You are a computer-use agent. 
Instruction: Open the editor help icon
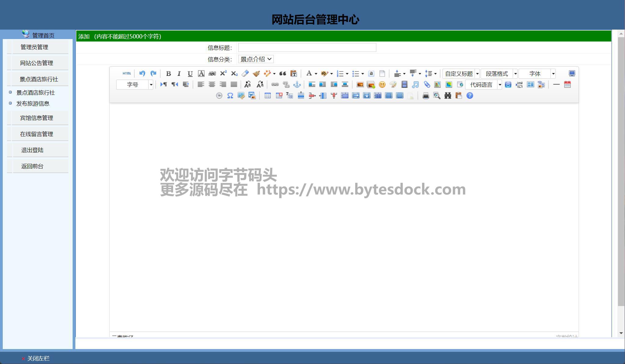point(470,96)
